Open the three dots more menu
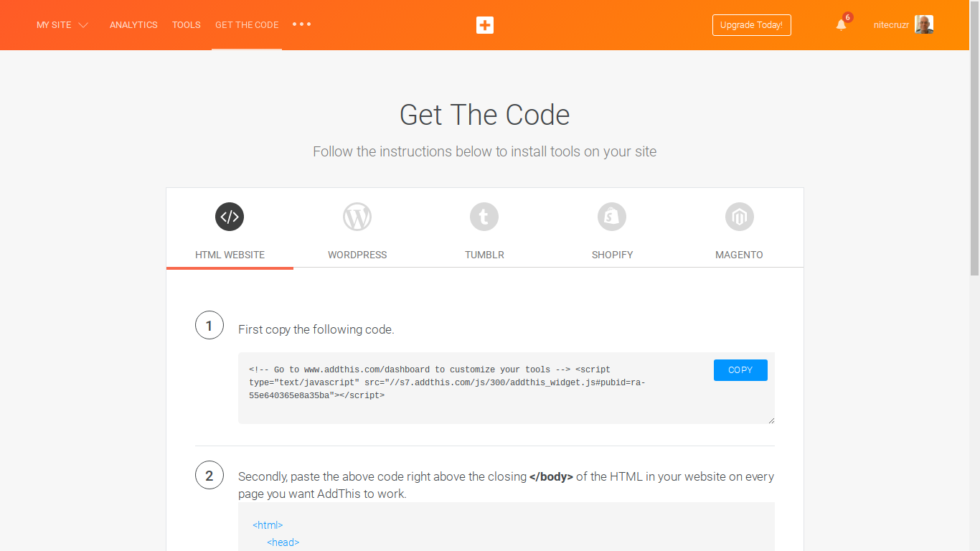 [x=302, y=24]
